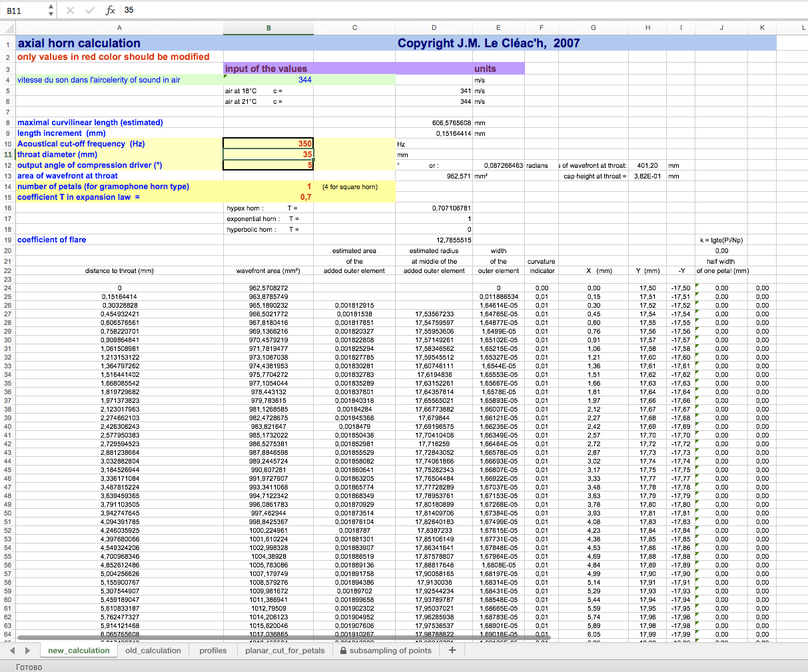This screenshot has width=808, height=672.
Task: Click lock icon on subsampling tab
Action: (343, 651)
